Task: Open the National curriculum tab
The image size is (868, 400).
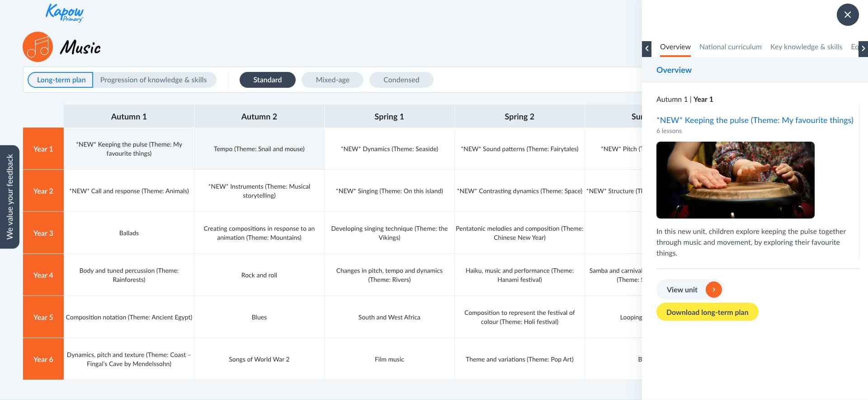Action: (x=730, y=47)
